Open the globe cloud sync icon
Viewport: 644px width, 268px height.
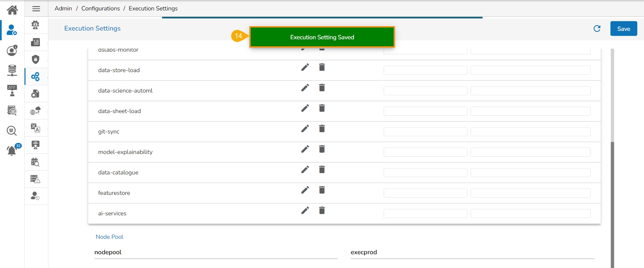(35, 111)
